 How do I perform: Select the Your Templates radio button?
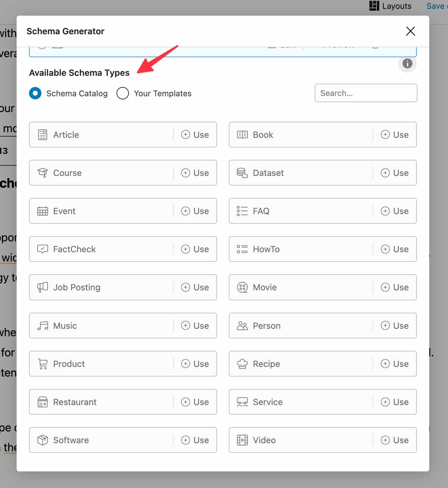[123, 93]
